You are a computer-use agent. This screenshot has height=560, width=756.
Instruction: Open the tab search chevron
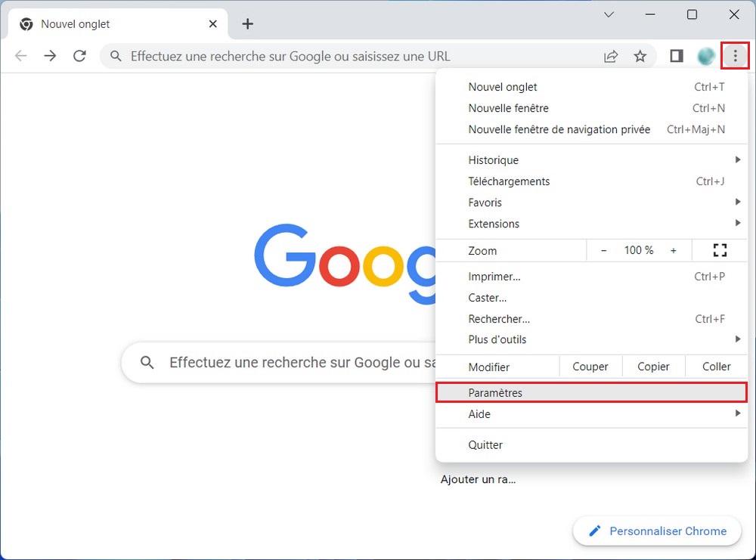tap(609, 14)
